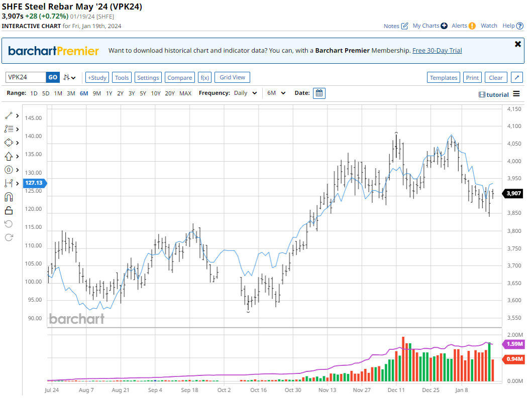Open the Settings menu

[x=148, y=78]
